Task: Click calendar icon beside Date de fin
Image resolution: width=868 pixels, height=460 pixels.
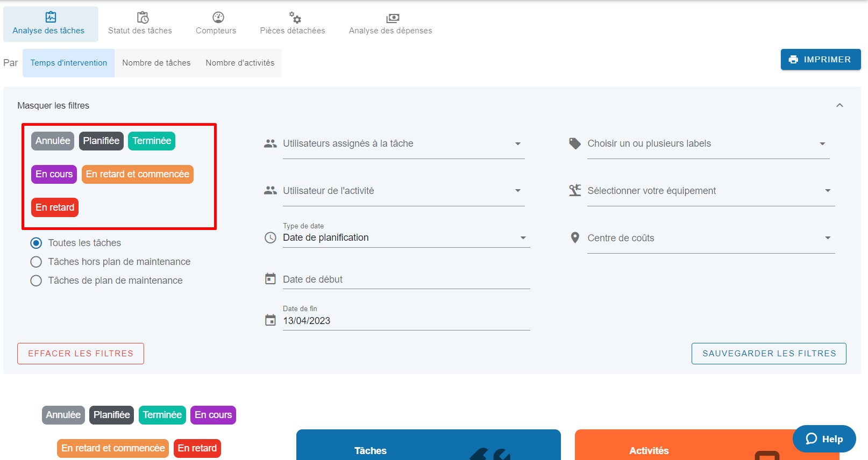Action: point(271,320)
